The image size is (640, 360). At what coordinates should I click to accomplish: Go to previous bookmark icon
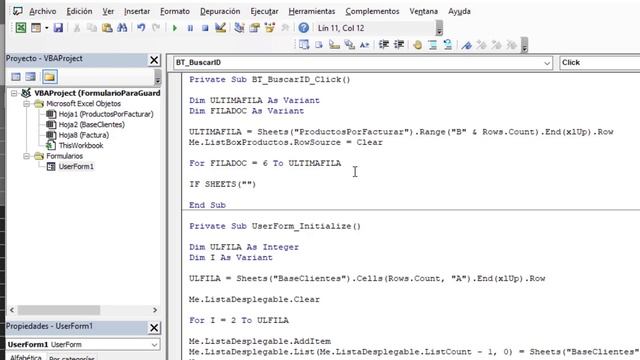point(496,45)
